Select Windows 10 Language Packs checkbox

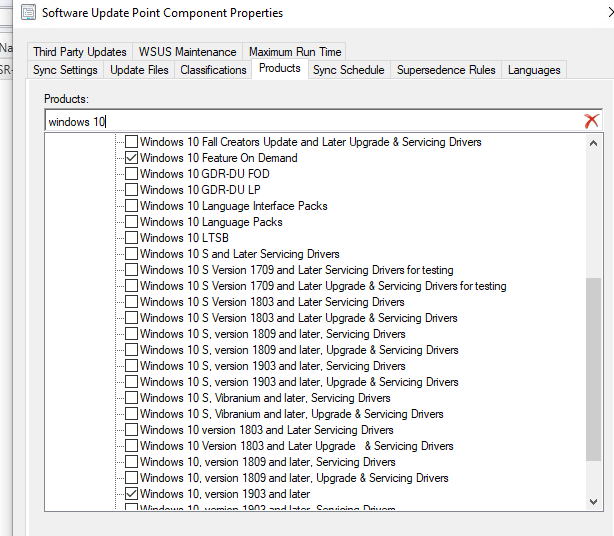[131, 222]
